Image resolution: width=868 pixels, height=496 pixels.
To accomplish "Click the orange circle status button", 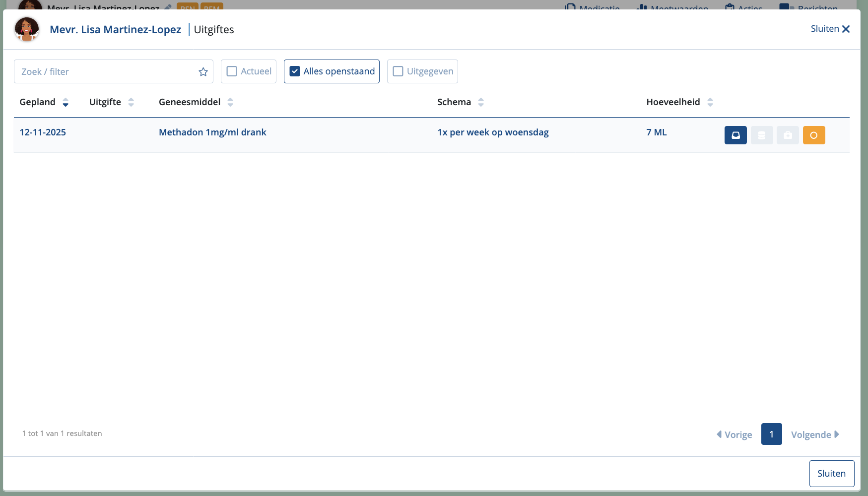I will tap(814, 135).
